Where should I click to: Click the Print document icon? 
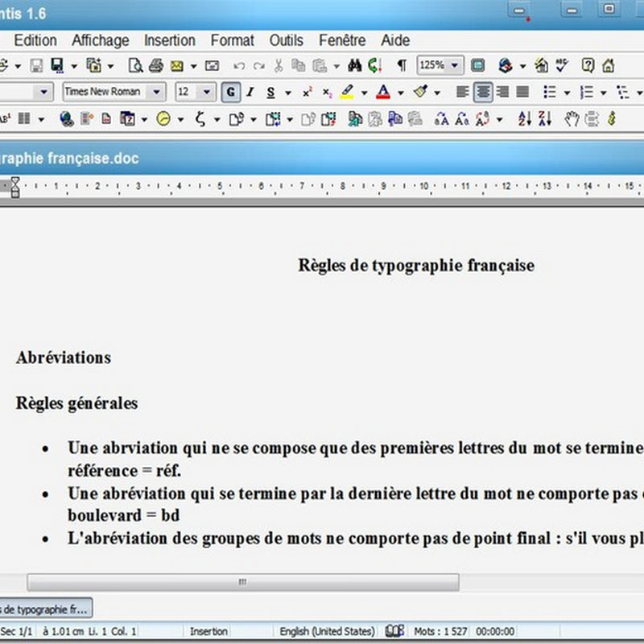pos(156,65)
